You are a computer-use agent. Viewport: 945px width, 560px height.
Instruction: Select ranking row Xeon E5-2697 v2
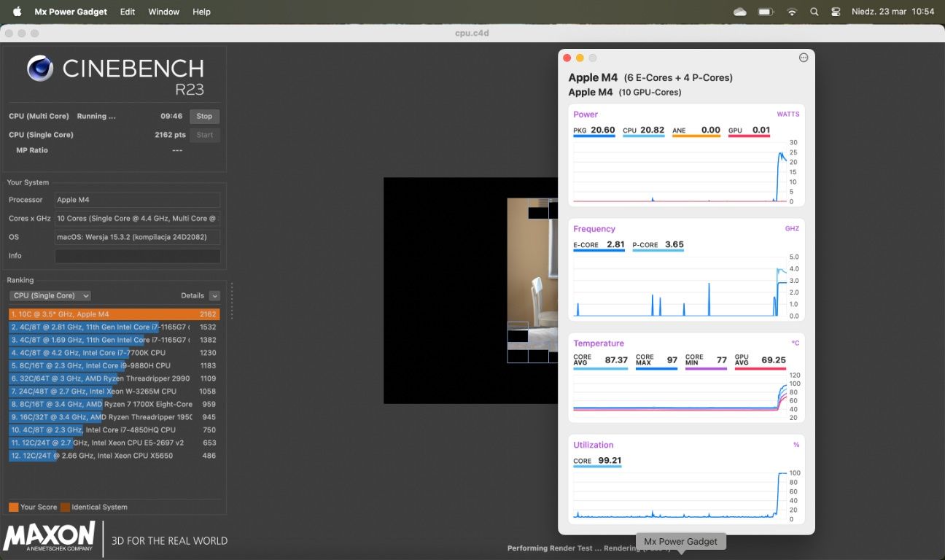(114, 443)
